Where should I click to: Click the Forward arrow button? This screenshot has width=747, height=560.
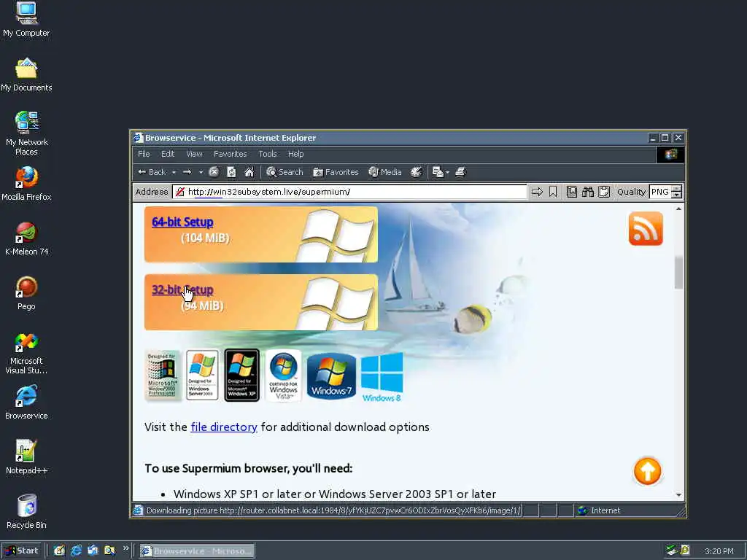click(187, 172)
